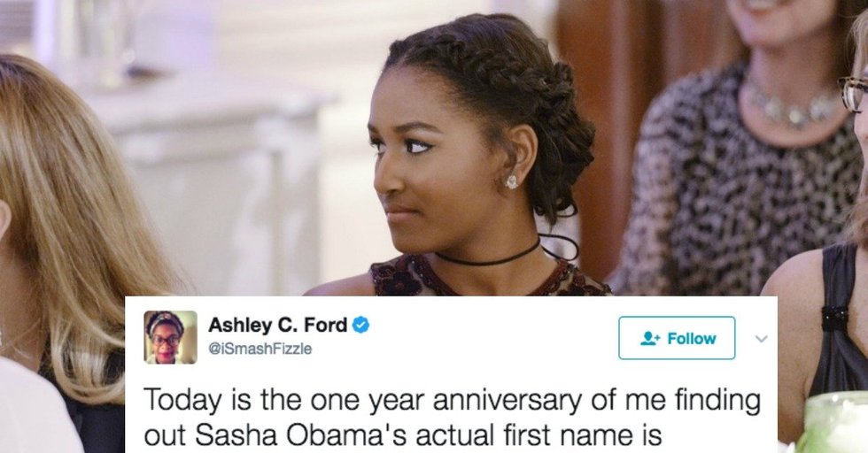Click the tweet line starting with "Today is"

pos(453,401)
